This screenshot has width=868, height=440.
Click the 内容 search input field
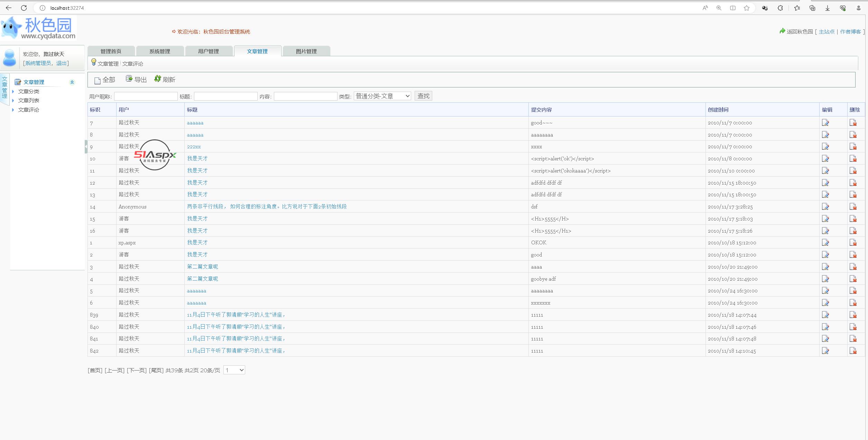[x=305, y=96]
